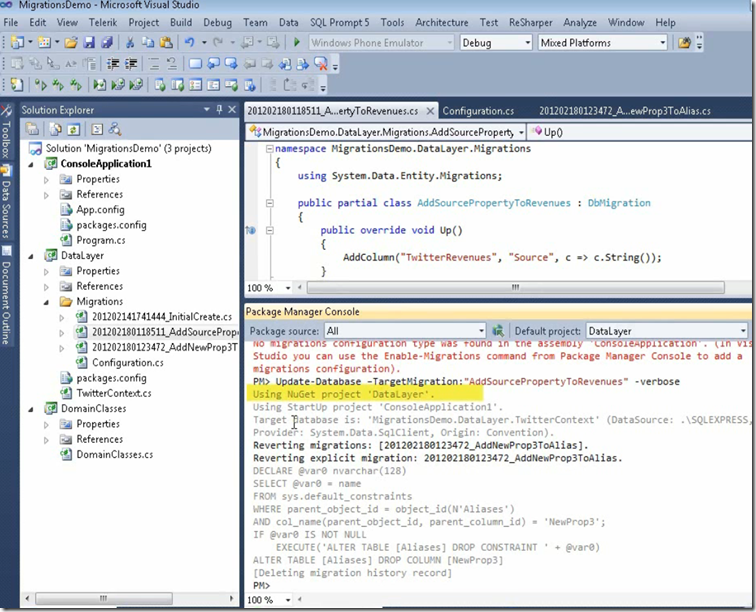
Task: Start debugging with green play icon
Action: [297, 42]
